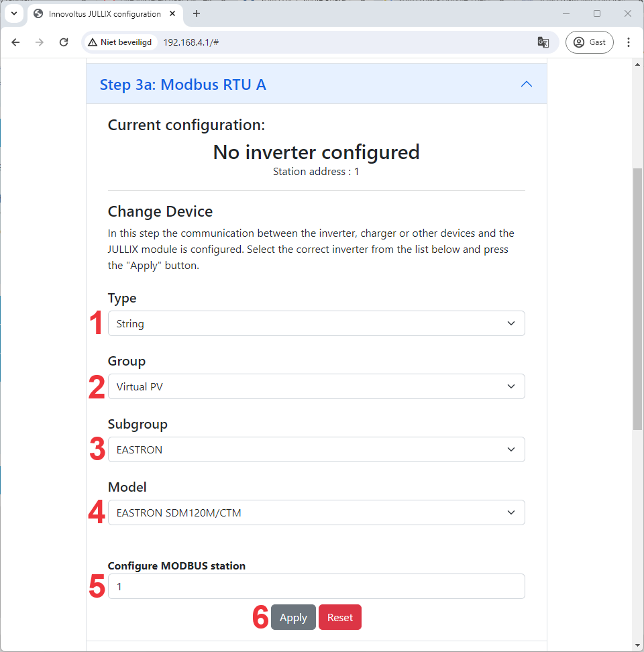Open the Type dropdown showing String
Viewport: 644px width, 652px height.
click(x=316, y=323)
